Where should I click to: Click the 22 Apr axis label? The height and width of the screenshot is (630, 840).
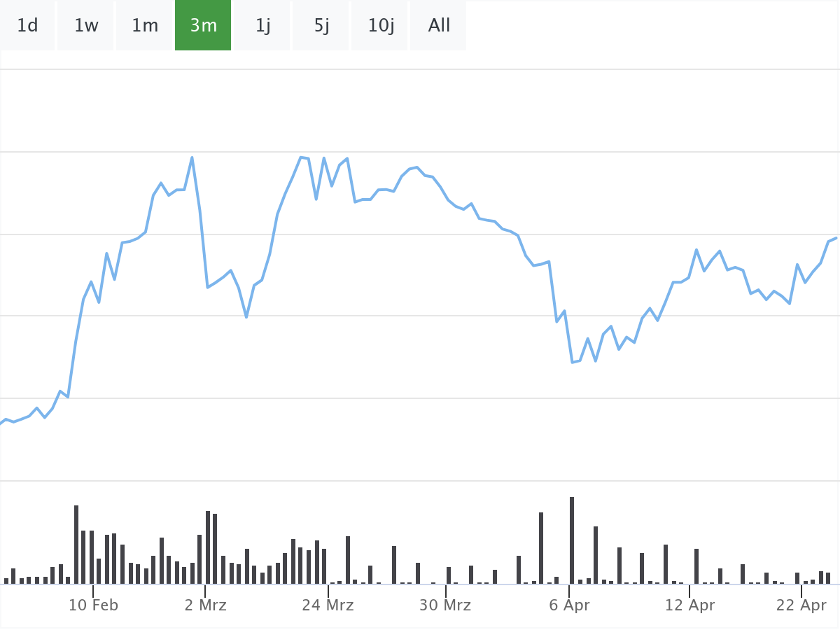pos(801,605)
